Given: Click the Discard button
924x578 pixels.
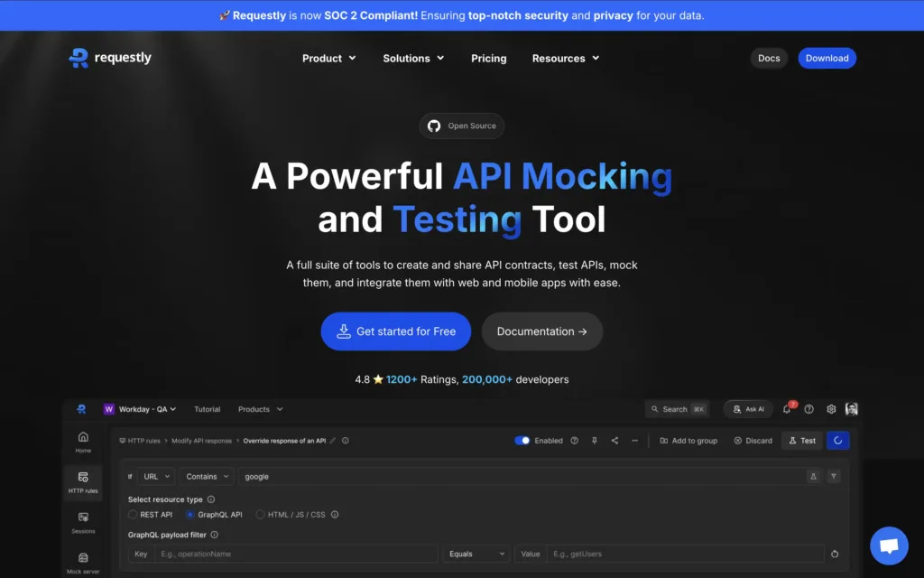Looking at the screenshot, I should click(753, 441).
